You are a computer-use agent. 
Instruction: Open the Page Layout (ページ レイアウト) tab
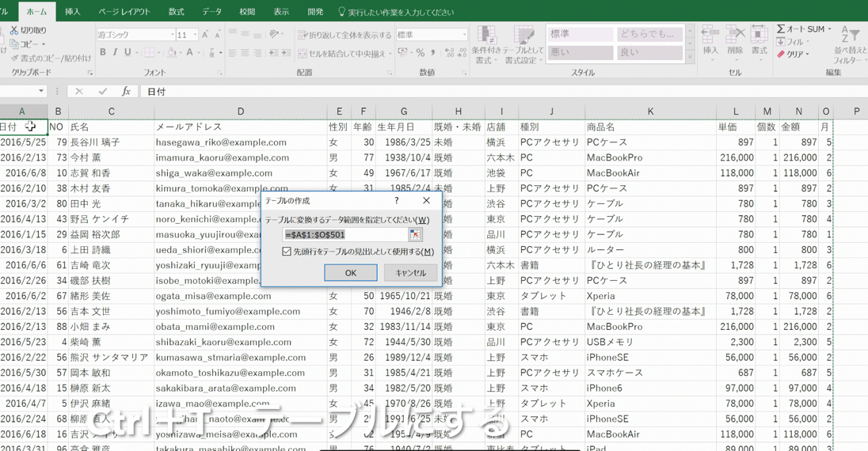click(x=124, y=12)
